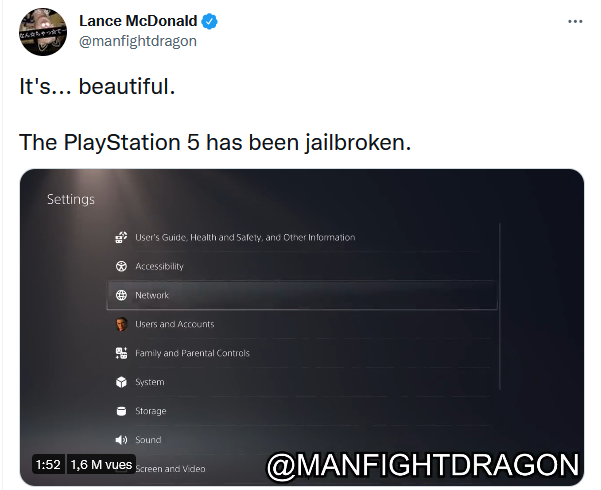Viewport: 601px width, 490px height.
Task: Click the Sound speaker icon
Action: (121, 440)
